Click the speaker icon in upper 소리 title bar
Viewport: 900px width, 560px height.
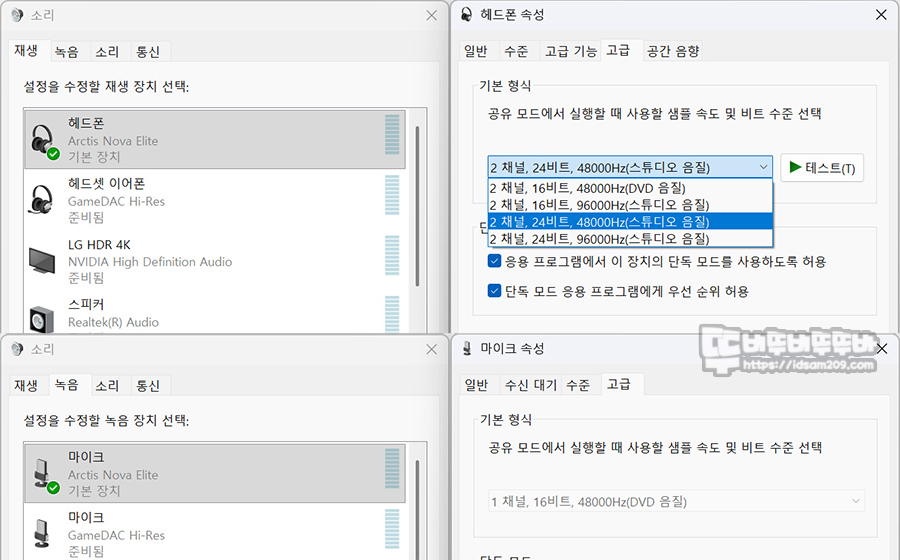pyautogui.click(x=17, y=15)
